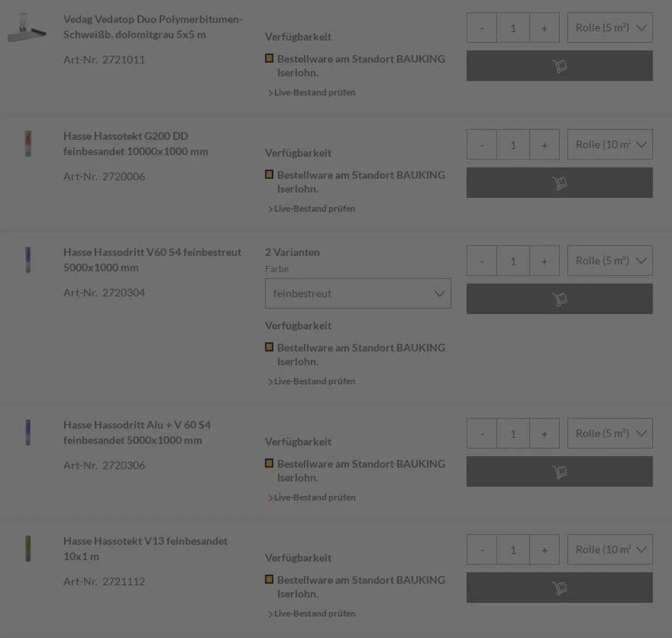Open Hassotekt G200 DD product thumbnail
Screen dimensions: 672x638
coord(28,144)
